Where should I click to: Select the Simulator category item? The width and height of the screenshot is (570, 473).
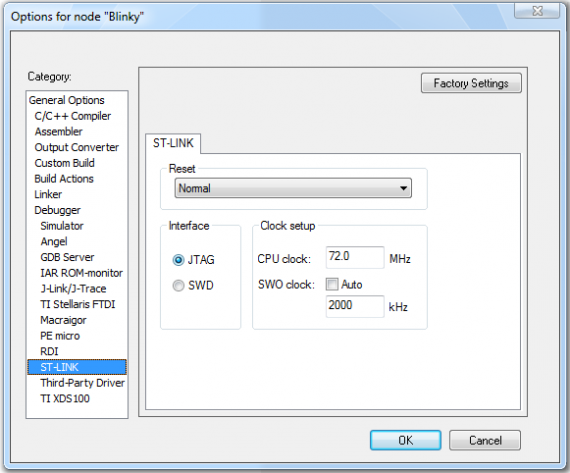point(62,226)
